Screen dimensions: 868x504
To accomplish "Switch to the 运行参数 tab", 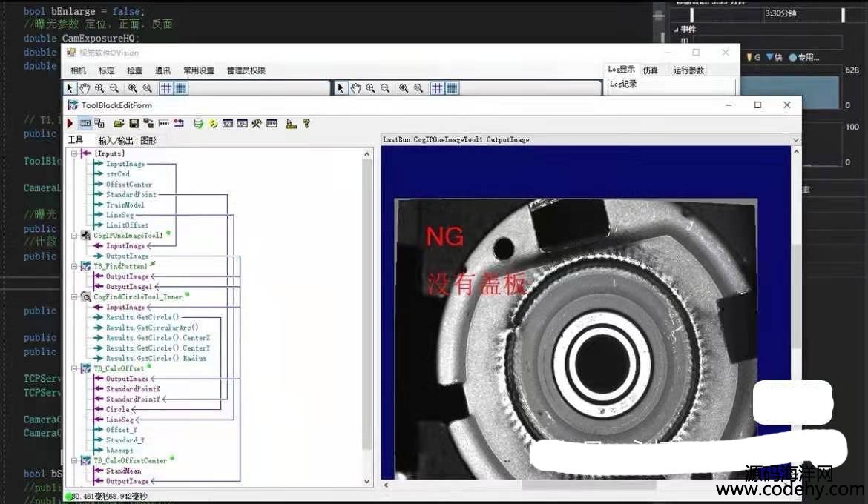I will pyautogui.click(x=688, y=70).
